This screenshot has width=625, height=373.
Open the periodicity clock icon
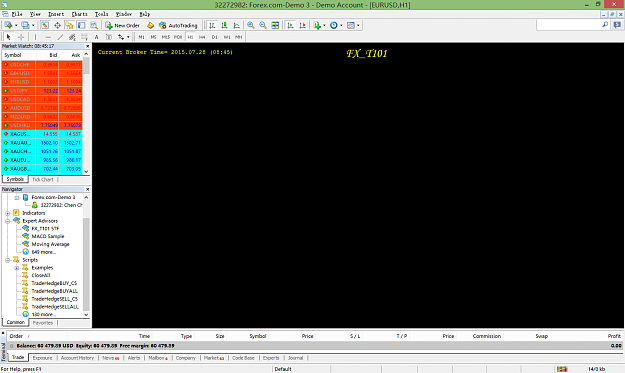(x=334, y=25)
